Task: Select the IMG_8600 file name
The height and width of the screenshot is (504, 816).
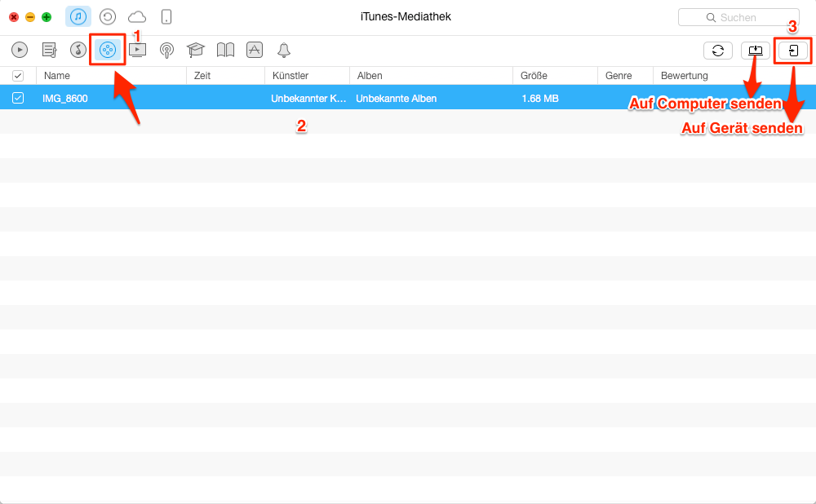Action: (x=65, y=99)
